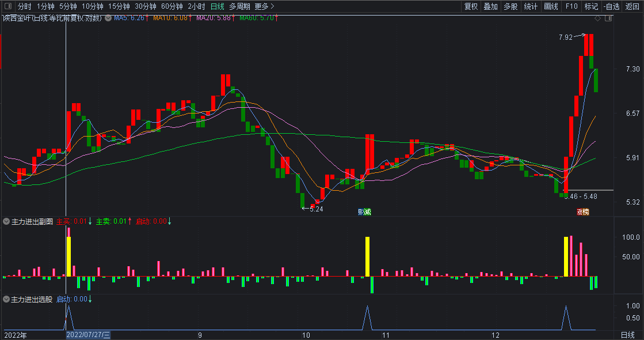This screenshot has width=644, height=340.
Task: Open the 更多 periods menu
Action: [x=264, y=6]
